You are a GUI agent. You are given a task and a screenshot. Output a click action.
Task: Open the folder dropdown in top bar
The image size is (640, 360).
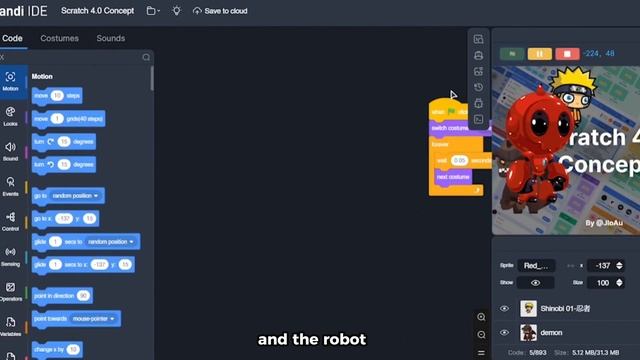tap(153, 11)
